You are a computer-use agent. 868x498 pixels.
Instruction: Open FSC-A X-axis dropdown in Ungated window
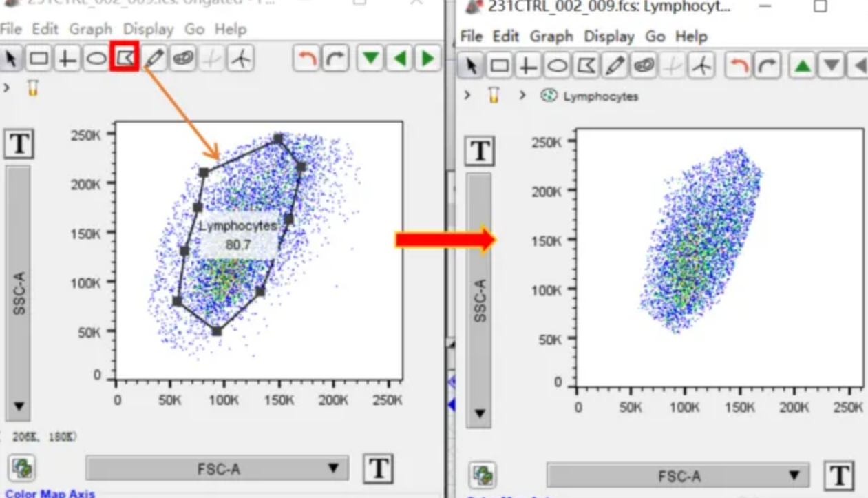click(x=218, y=469)
